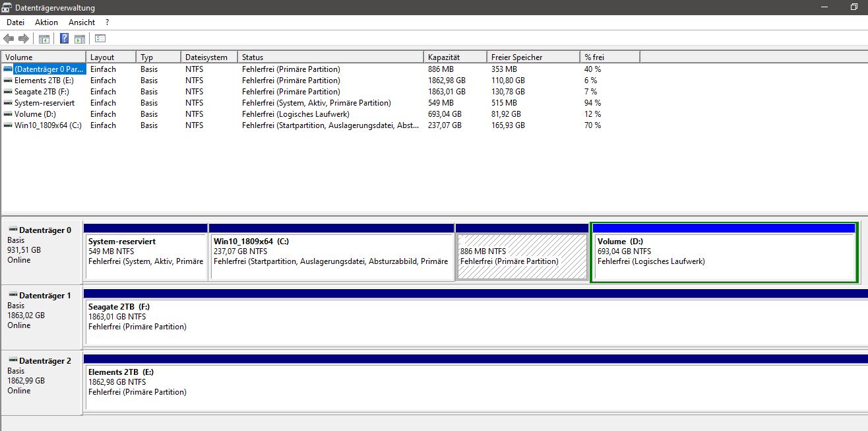
Task: Click capacity cell 886 MB in list
Action: [441, 69]
